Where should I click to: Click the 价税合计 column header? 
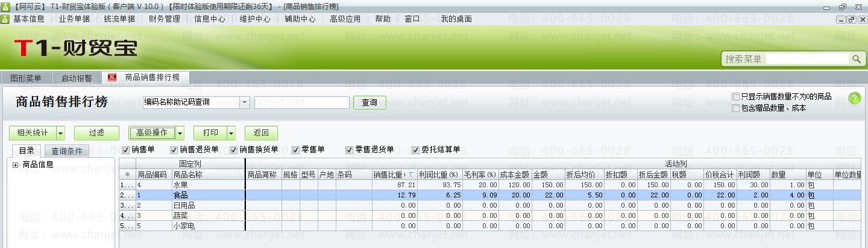point(719,175)
